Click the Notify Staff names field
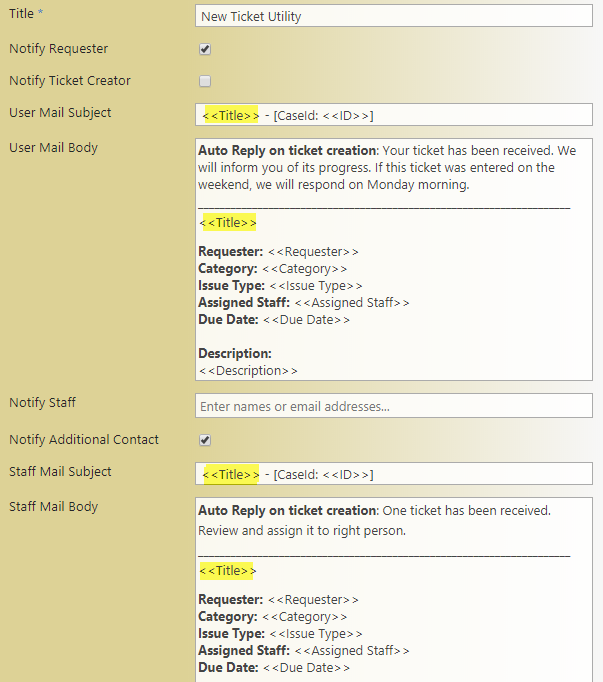Image resolution: width=603 pixels, height=682 pixels. (394, 406)
